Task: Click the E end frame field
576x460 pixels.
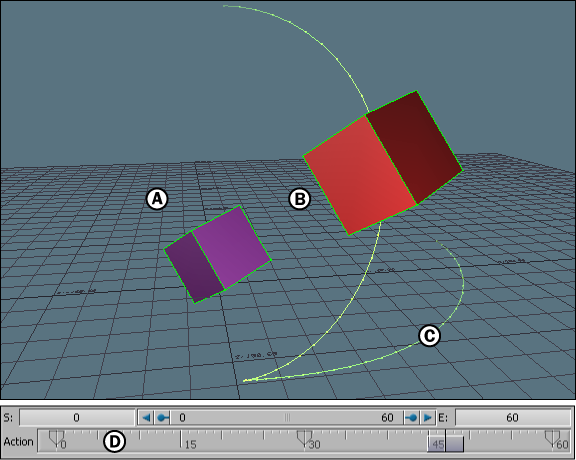Action: pos(512,418)
